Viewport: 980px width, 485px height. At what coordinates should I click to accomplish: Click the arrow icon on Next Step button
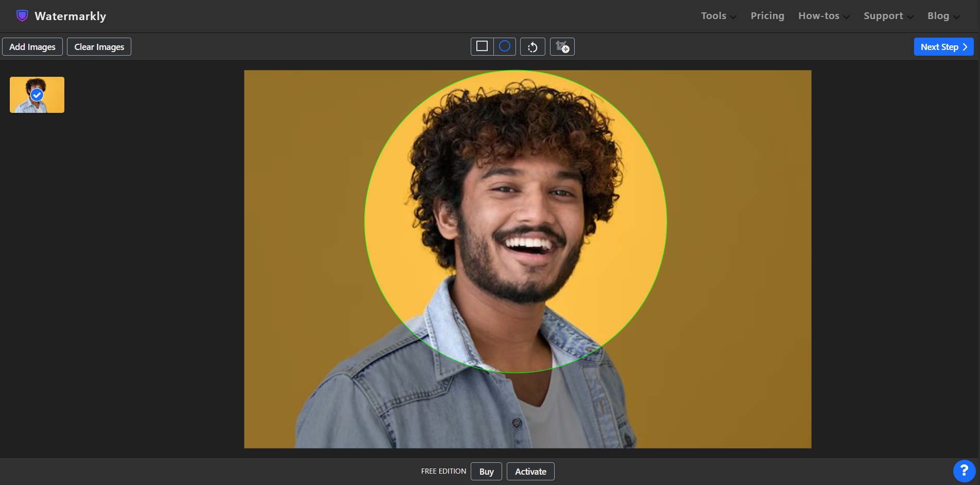click(x=965, y=46)
